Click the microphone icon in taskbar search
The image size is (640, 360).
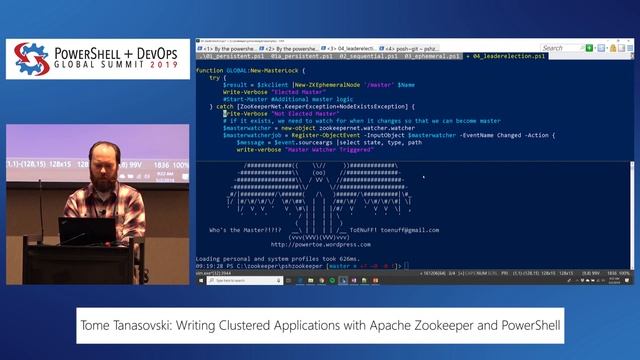[278, 280]
